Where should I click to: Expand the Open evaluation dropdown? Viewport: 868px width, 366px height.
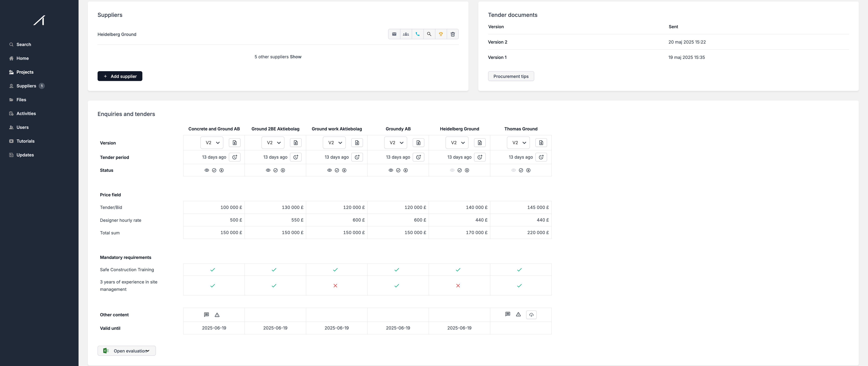point(126,351)
